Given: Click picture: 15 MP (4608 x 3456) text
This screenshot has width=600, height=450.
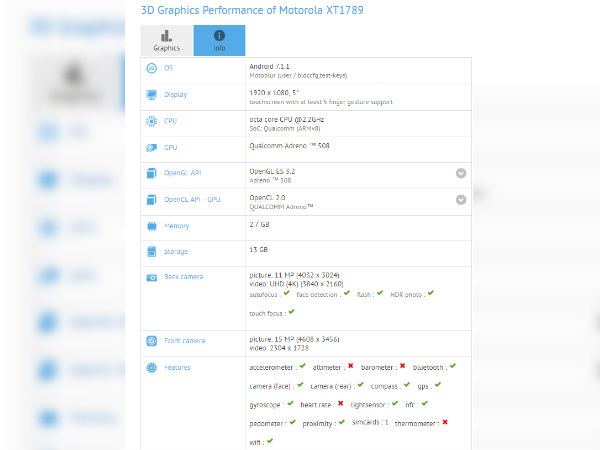Looking at the screenshot, I should [x=294, y=339].
